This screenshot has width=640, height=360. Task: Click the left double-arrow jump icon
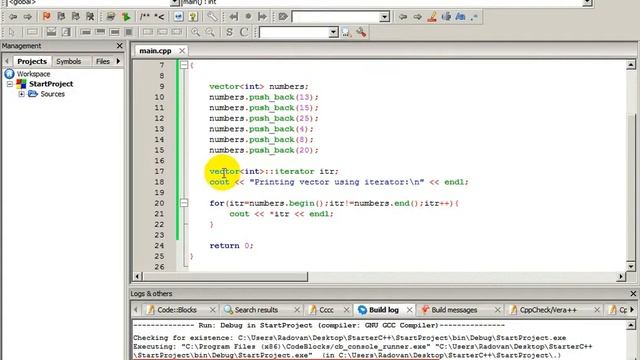pos(233,17)
